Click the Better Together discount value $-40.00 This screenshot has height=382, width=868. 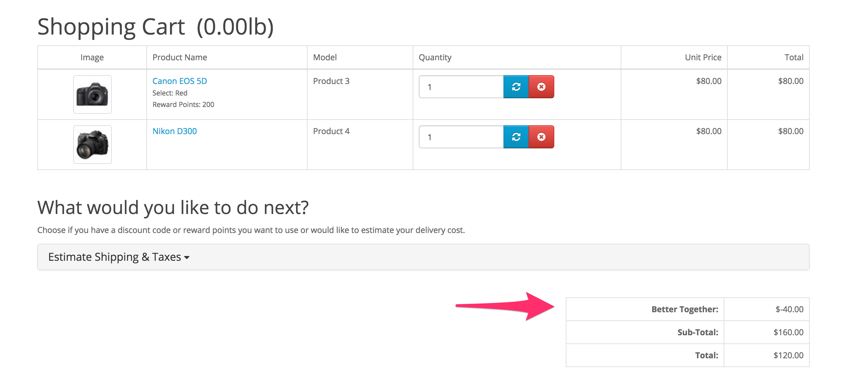coord(789,309)
